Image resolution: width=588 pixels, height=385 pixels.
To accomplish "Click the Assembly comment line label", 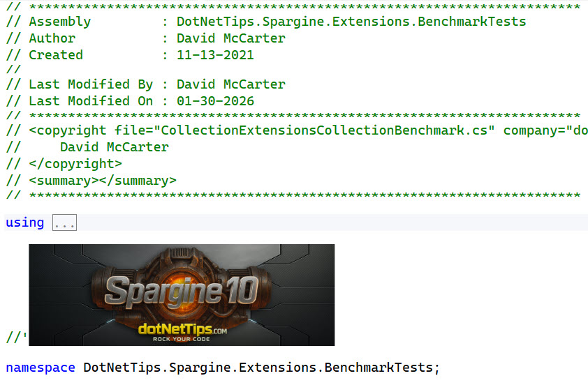I will click(59, 22).
